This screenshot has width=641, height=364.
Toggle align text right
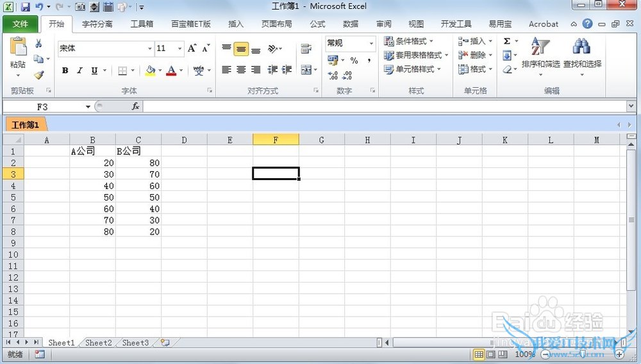(256, 70)
